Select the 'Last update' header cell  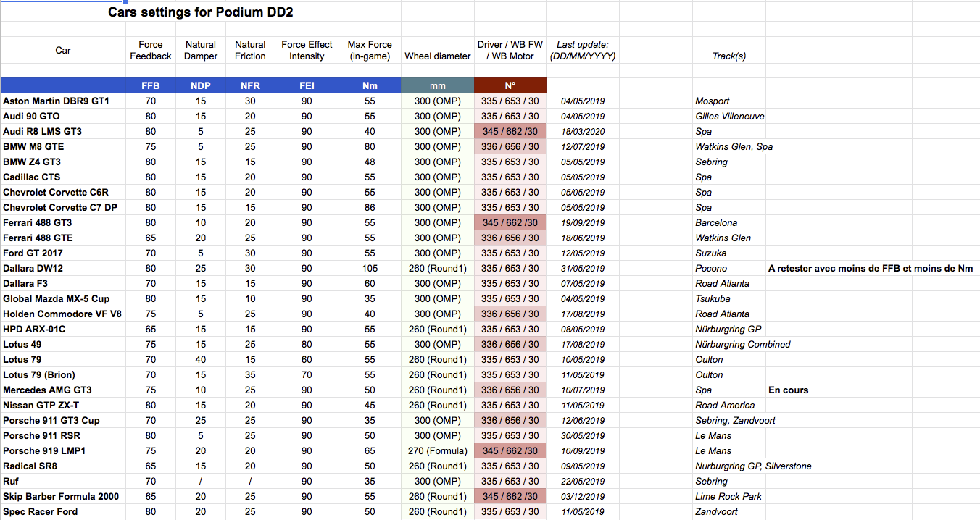(x=583, y=50)
